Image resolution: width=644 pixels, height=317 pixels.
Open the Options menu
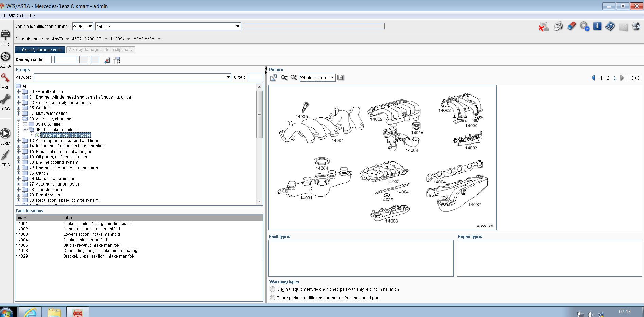(x=16, y=15)
